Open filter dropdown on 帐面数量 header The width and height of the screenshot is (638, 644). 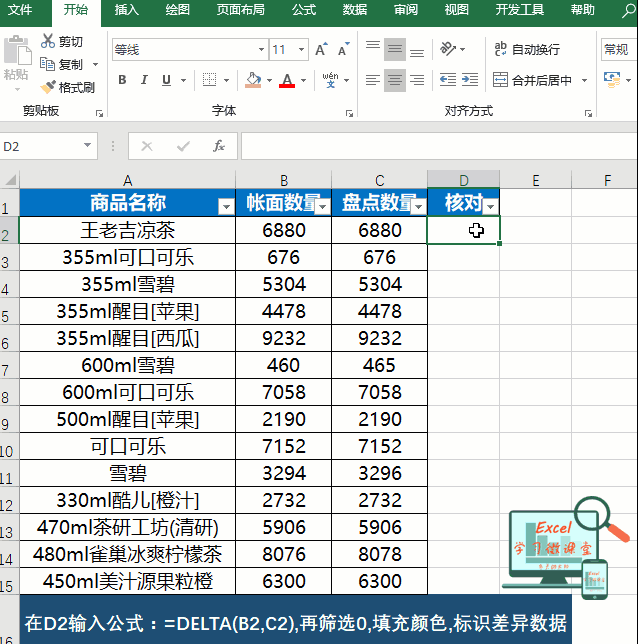pos(322,206)
